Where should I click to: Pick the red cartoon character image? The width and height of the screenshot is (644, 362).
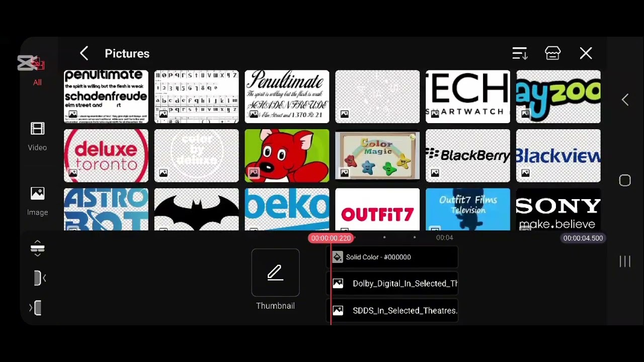[x=287, y=156]
